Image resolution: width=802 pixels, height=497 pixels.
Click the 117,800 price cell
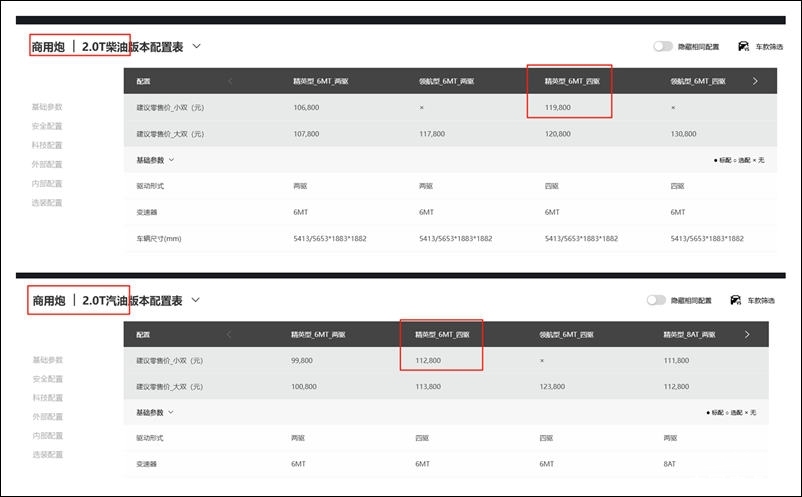[x=432, y=134]
